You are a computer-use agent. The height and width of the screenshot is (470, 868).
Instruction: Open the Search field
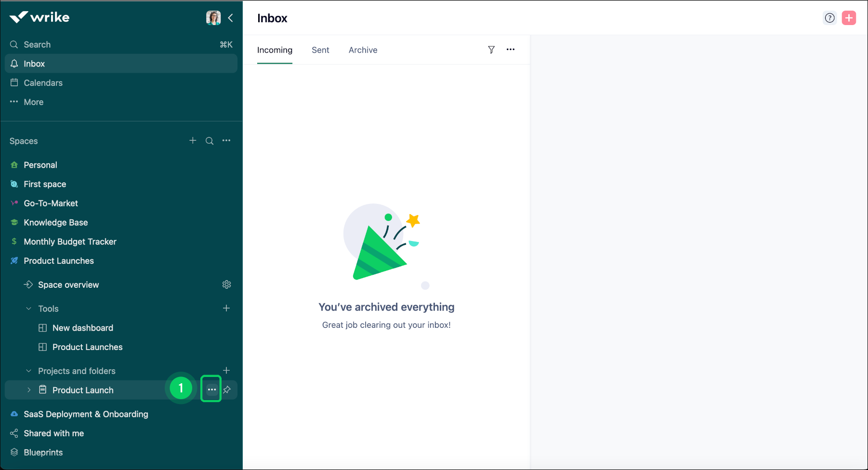coord(37,44)
